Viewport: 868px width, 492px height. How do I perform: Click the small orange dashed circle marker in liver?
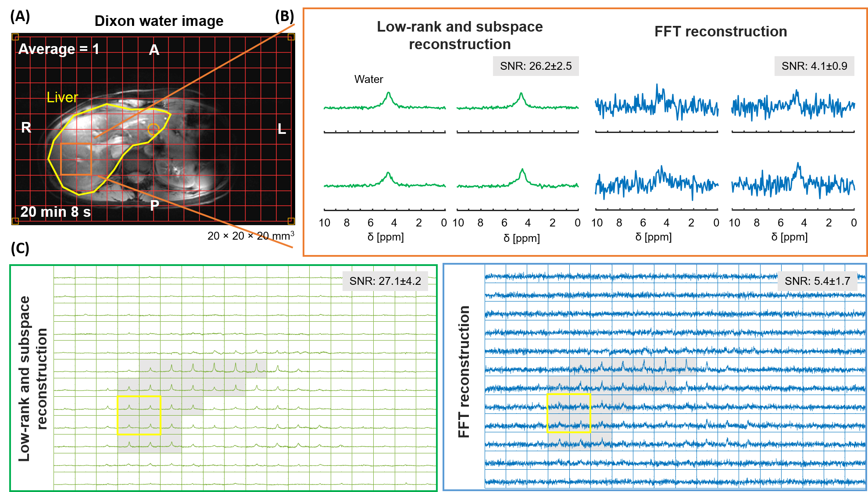153,129
